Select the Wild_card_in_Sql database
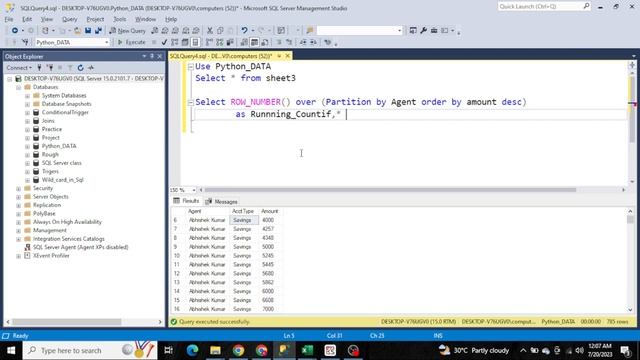The width and height of the screenshot is (640, 360). [x=62, y=180]
